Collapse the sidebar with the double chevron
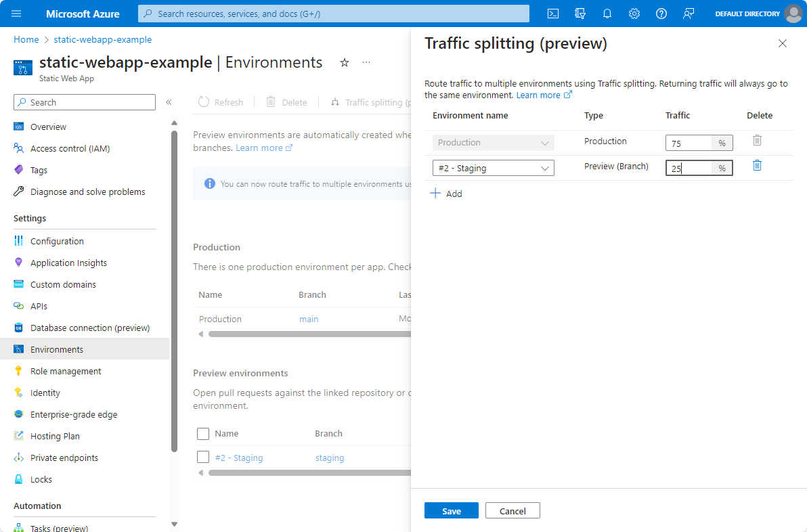 pyautogui.click(x=169, y=102)
